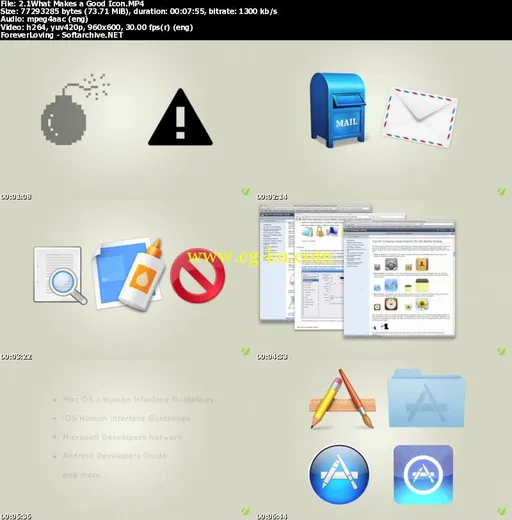
Task: Click the blue Applications folder icon
Action: tap(426, 398)
